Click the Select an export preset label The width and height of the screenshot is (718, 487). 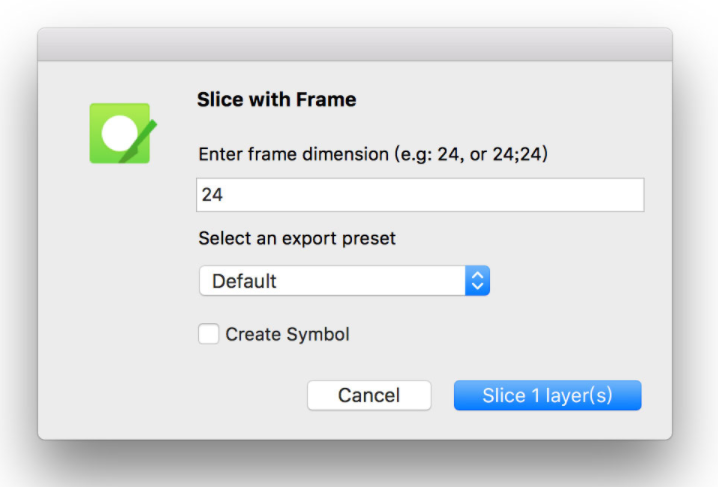pos(297,238)
